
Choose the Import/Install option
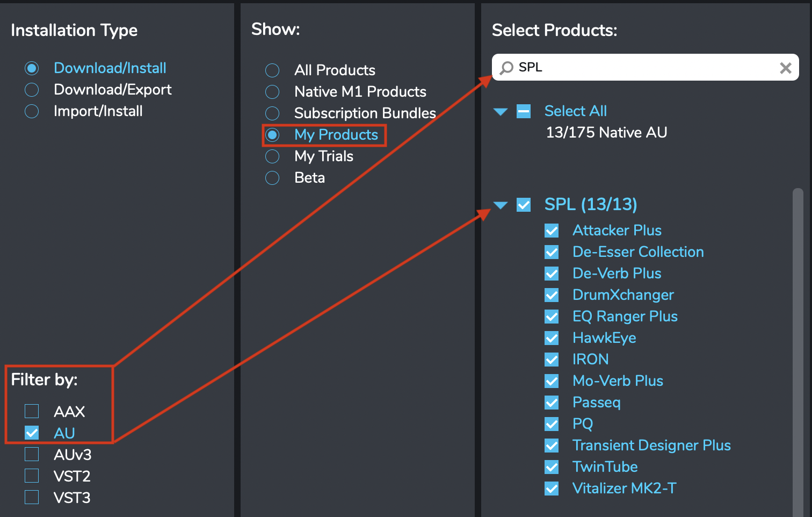pos(32,111)
